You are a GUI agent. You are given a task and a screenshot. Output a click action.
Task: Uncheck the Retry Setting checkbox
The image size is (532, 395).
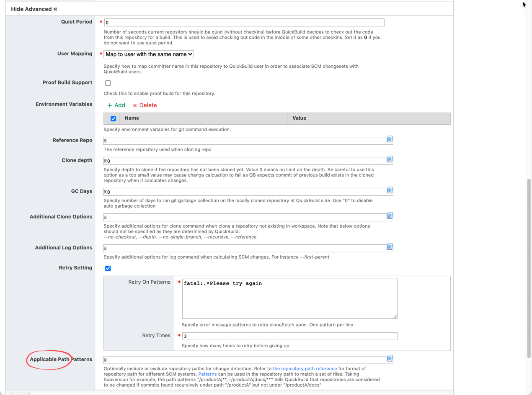[x=108, y=268]
